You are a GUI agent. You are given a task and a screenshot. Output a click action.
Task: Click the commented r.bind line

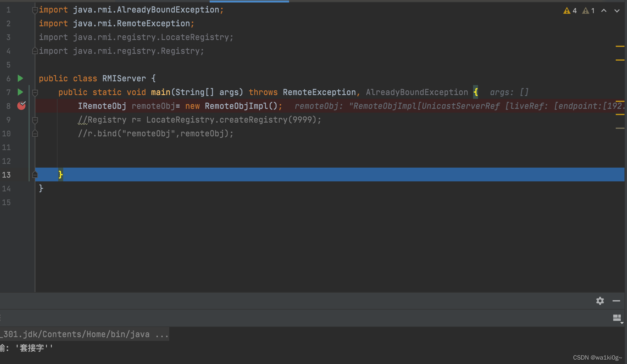click(156, 134)
